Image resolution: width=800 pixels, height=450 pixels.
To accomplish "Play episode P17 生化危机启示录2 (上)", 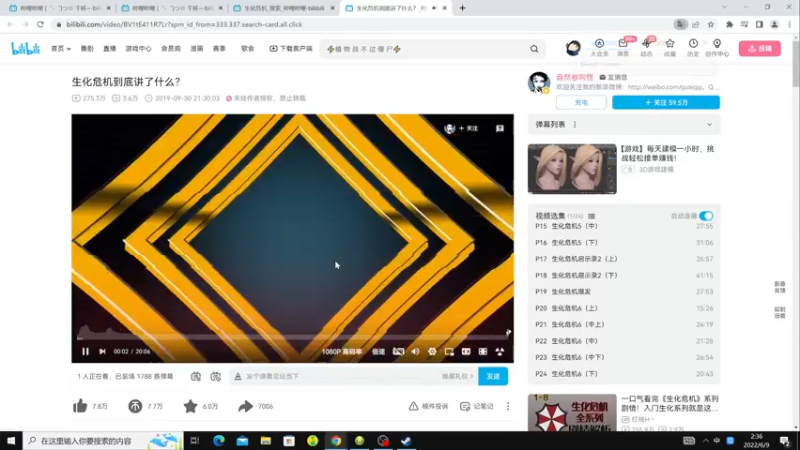I will tap(624, 259).
